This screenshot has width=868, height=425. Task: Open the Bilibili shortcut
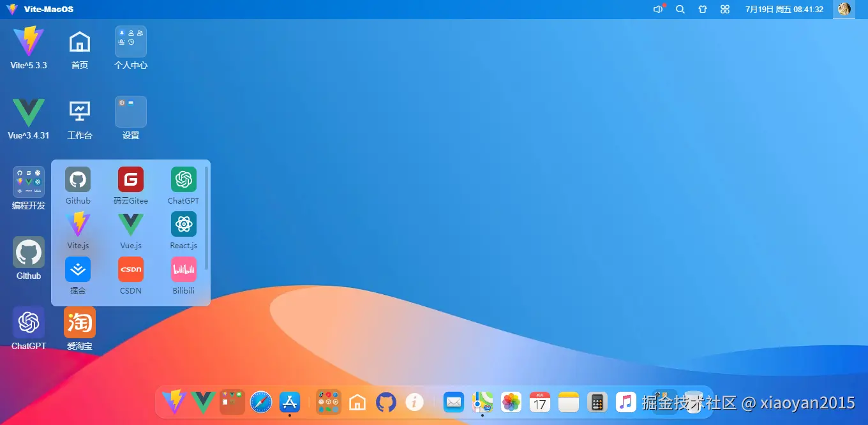pyautogui.click(x=184, y=270)
